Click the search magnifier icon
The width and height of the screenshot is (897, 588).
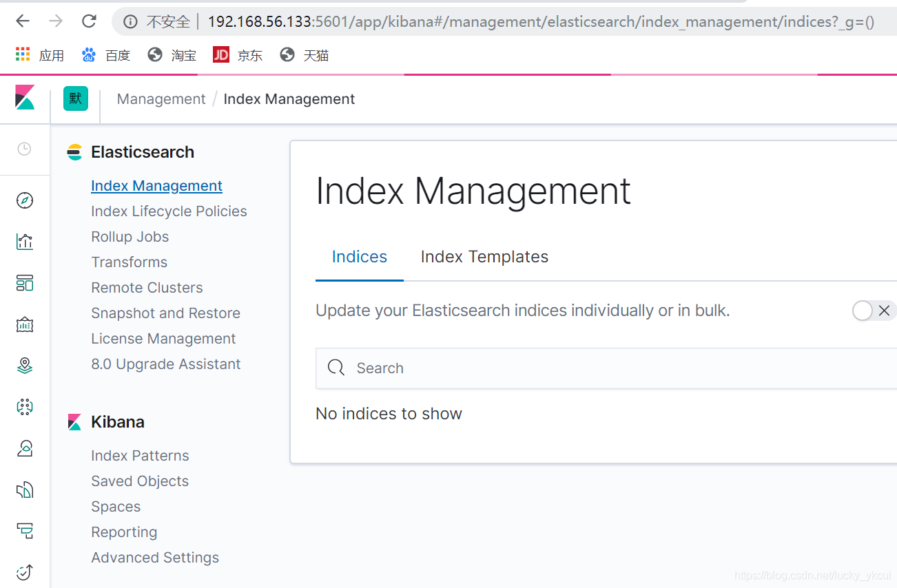tap(336, 368)
